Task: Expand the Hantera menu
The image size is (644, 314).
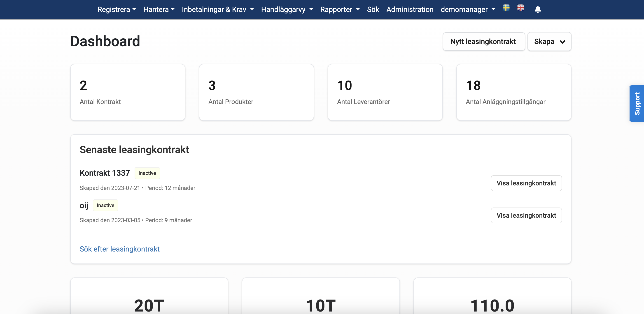Action: pyautogui.click(x=159, y=9)
